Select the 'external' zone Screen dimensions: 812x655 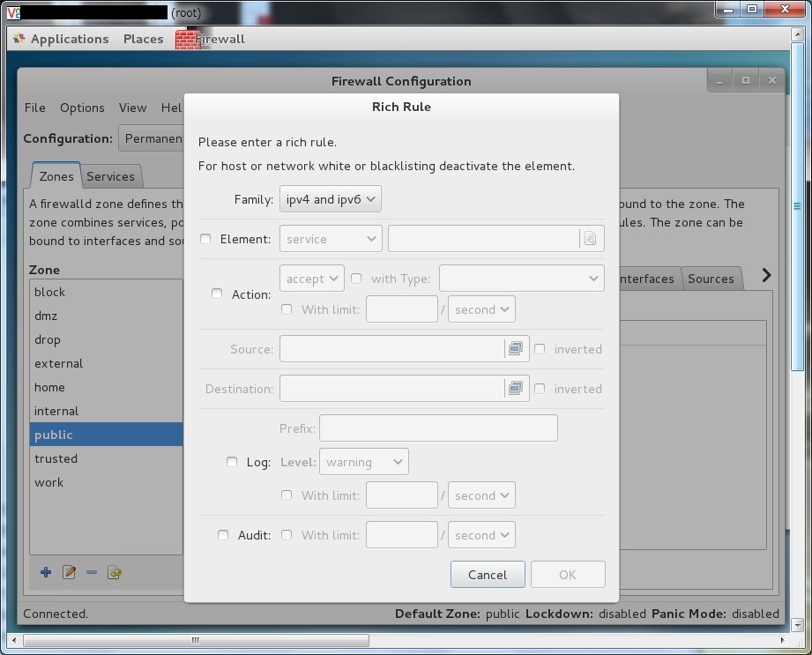[106, 363]
